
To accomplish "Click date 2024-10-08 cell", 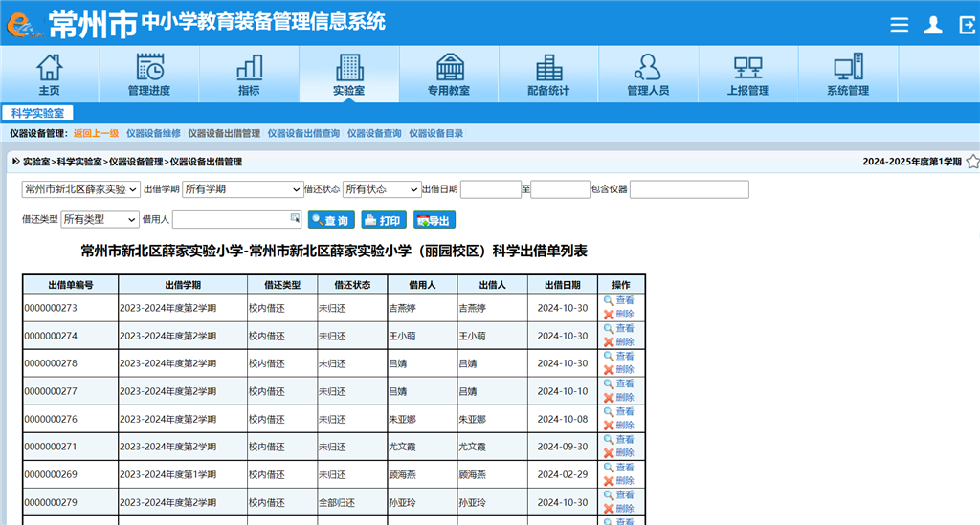I will (x=563, y=419).
